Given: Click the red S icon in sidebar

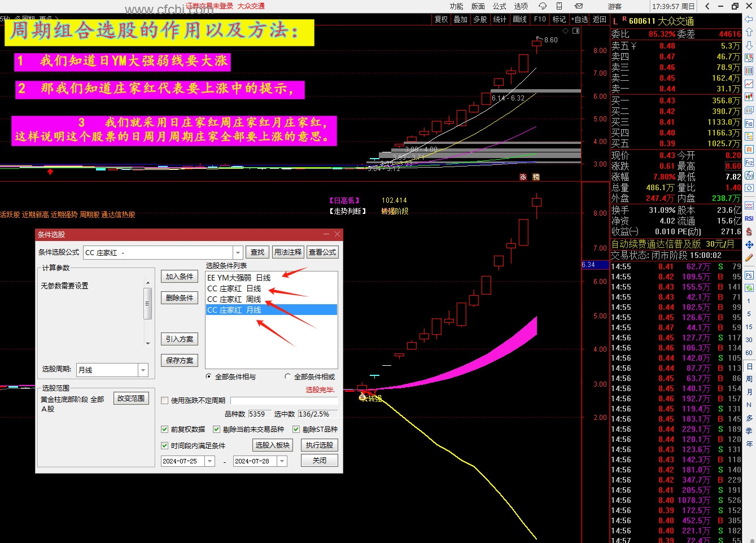Looking at the screenshot, I should [749, 231].
